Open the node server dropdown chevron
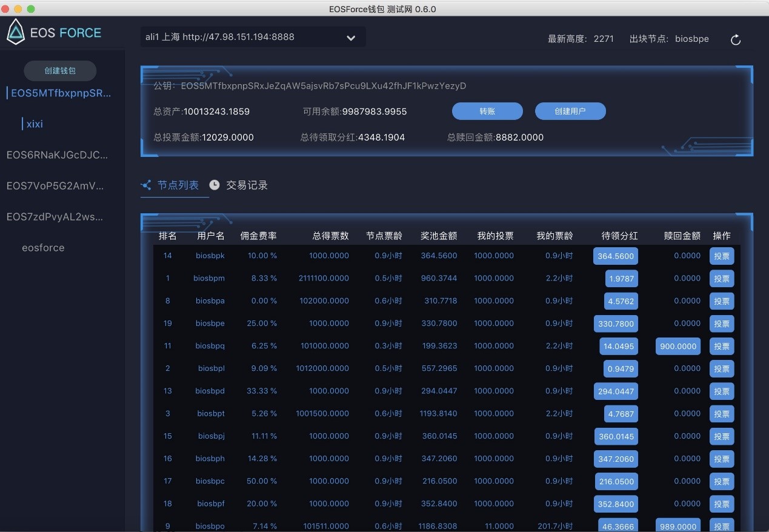The height and width of the screenshot is (532, 769). click(351, 38)
